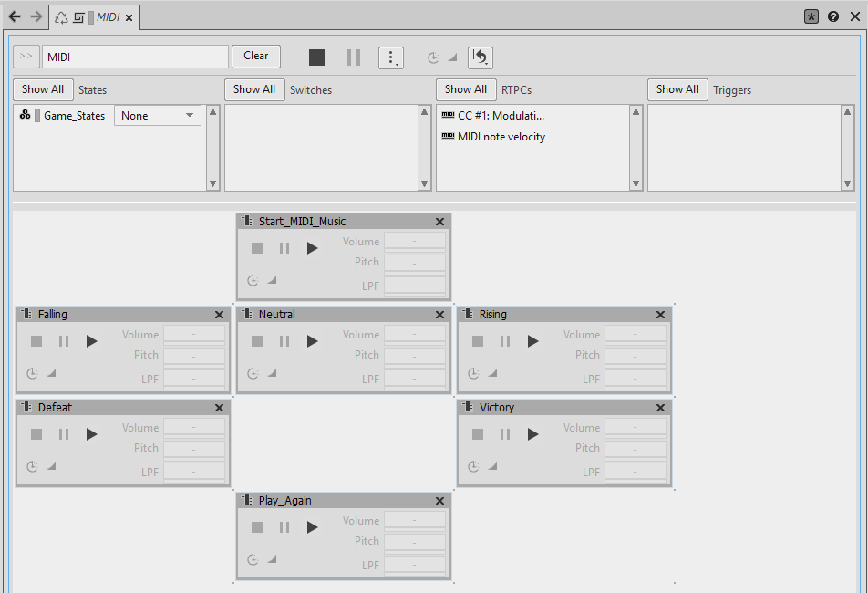This screenshot has height=593, width=868.
Task: Click the pin view star icon
Action: coord(811,16)
